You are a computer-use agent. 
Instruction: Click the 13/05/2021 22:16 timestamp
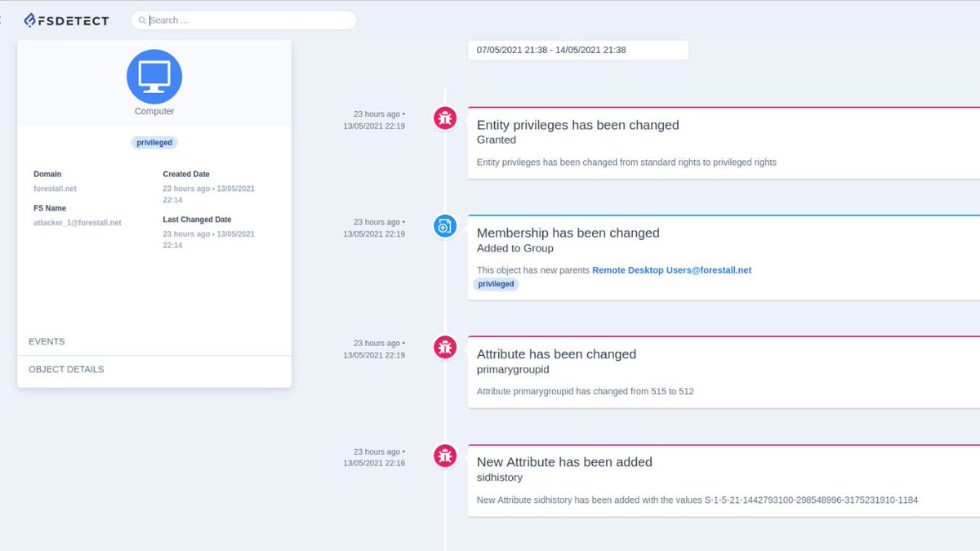(374, 463)
